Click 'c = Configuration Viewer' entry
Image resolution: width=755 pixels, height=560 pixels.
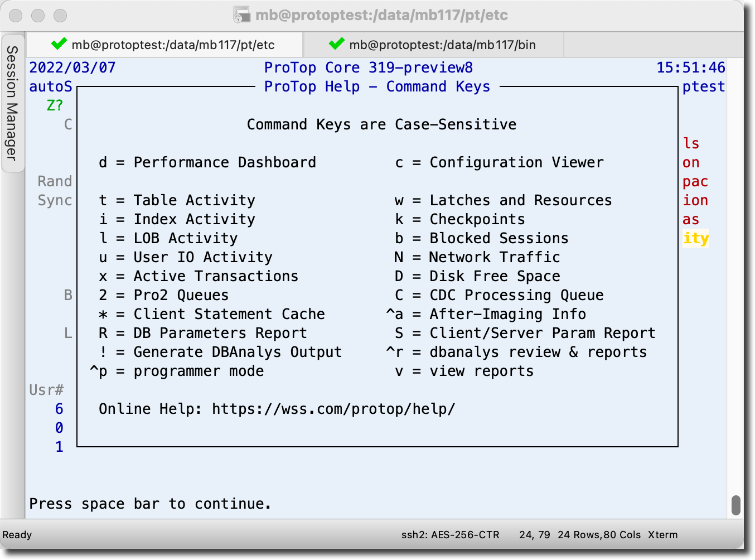click(x=499, y=163)
